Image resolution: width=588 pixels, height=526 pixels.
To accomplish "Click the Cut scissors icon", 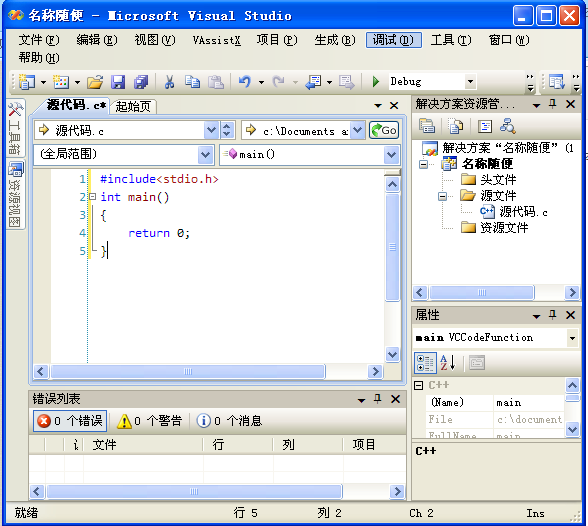I will coord(170,81).
